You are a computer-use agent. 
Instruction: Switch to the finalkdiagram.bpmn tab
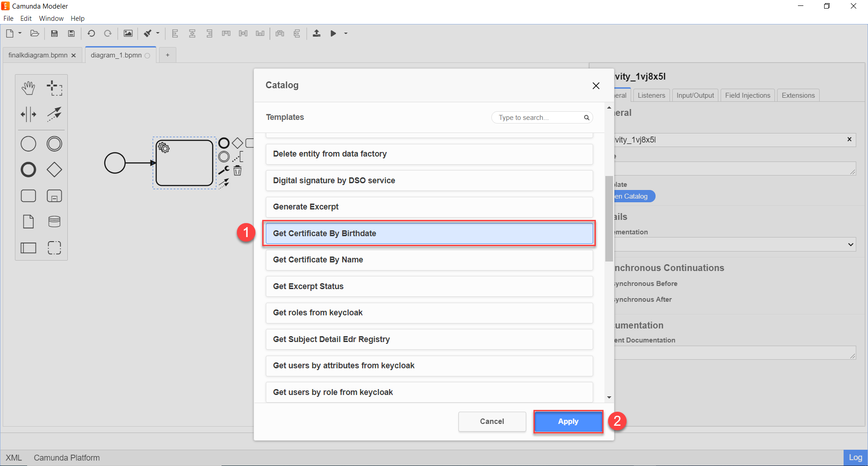38,55
